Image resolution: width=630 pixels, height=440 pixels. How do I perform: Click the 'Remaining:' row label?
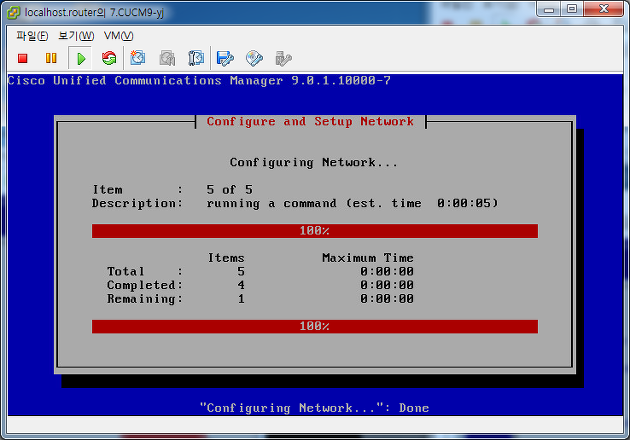click(145, 299)
